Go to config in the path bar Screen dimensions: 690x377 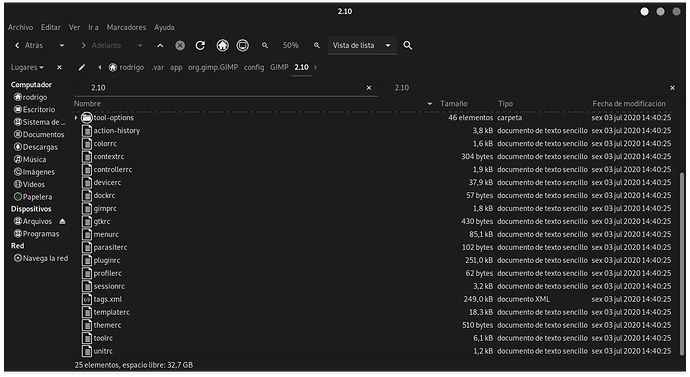pyautogui.click(x=254, y=67)
